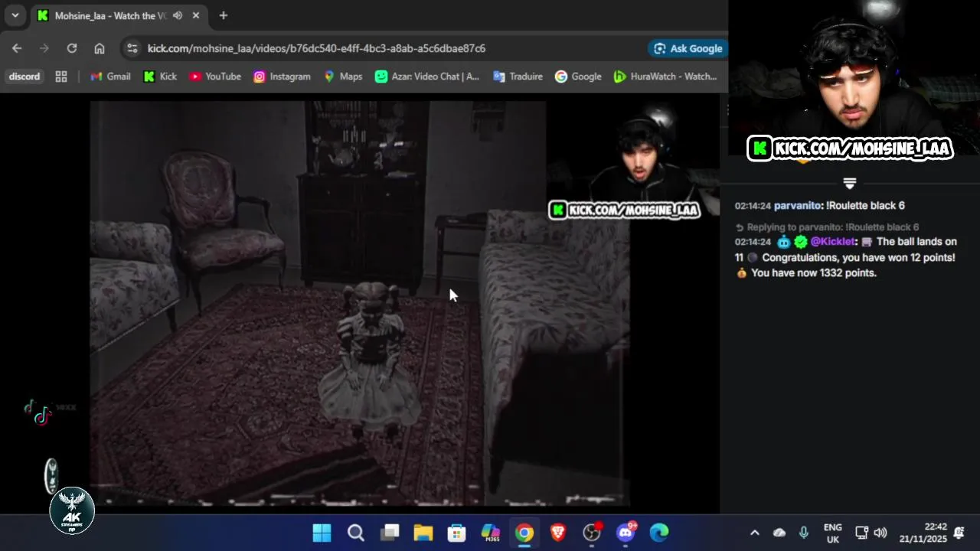This screenshot has width=980, height=551.
Task: View site information icon in address bar
Action: pyautogui.click(x=132, y=48)
